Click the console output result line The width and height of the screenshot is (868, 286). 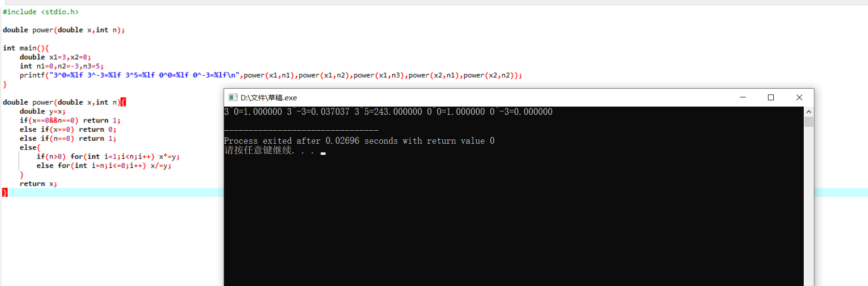coord(388,112)
